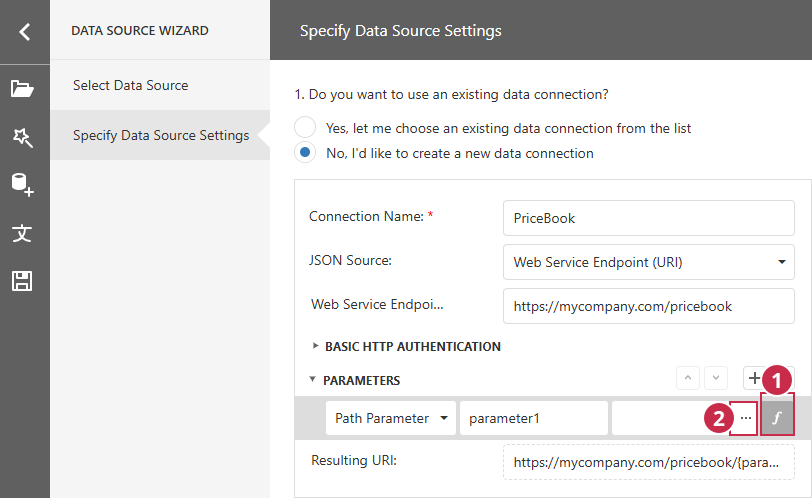This screenshot has height=498, width=812.
Task: Move parameter down with arrow button
Action: (716, 378)
